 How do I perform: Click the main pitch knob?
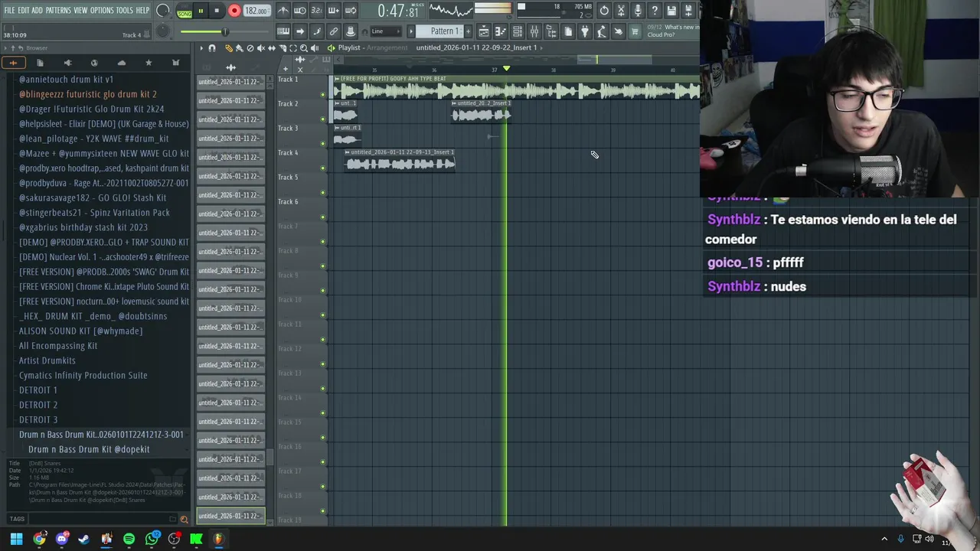pyautogui.click(x=162, y=31)
